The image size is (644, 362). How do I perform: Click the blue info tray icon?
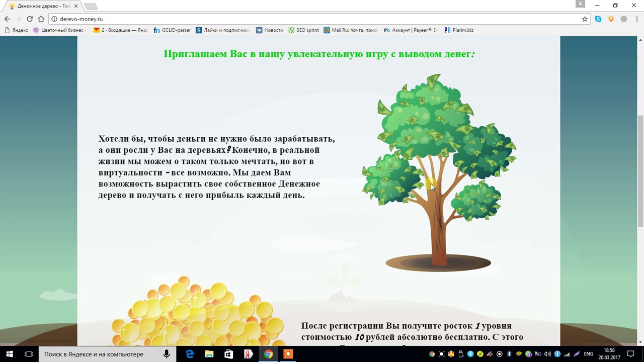(x=557, y=354)
